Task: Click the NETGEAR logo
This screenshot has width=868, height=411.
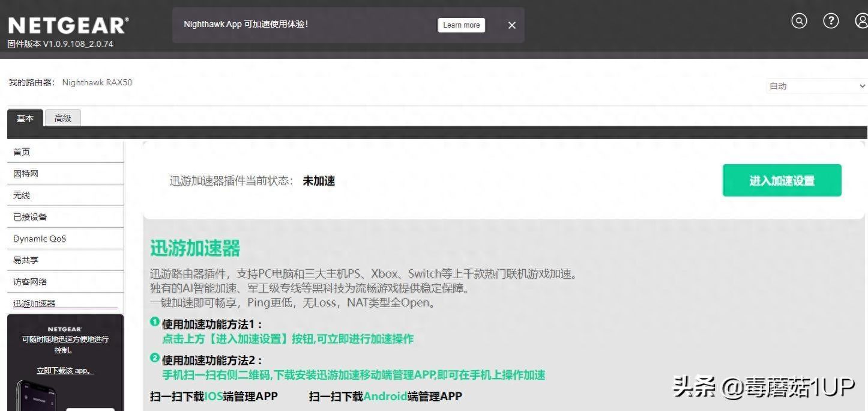Action: [x=68, y=24]
